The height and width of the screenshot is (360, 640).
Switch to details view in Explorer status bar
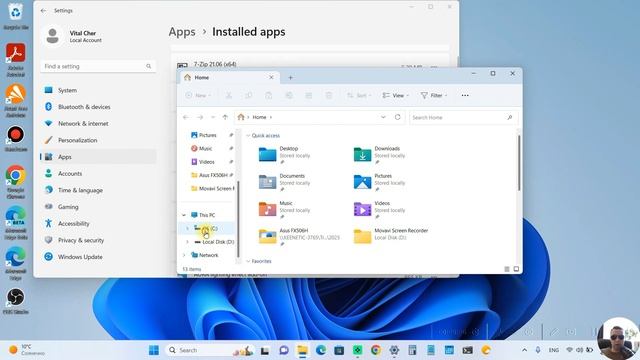[x=507, y=269]
